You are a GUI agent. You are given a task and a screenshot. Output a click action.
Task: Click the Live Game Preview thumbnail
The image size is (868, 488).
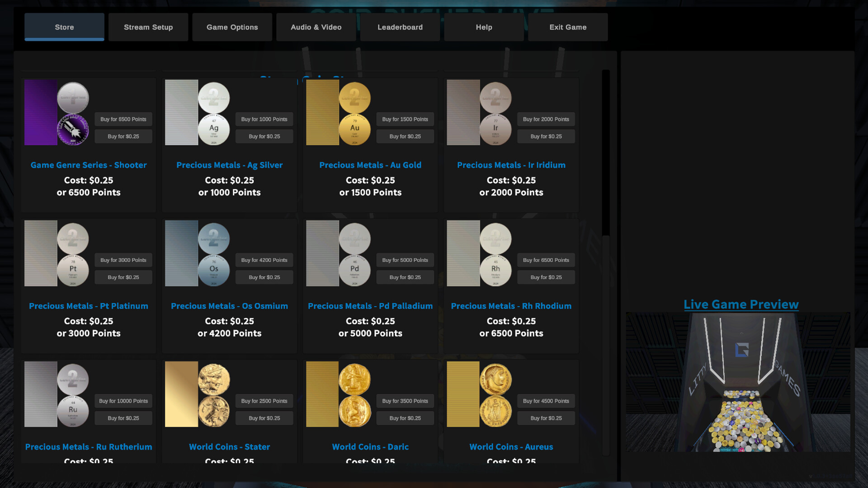tap(738, 382)
